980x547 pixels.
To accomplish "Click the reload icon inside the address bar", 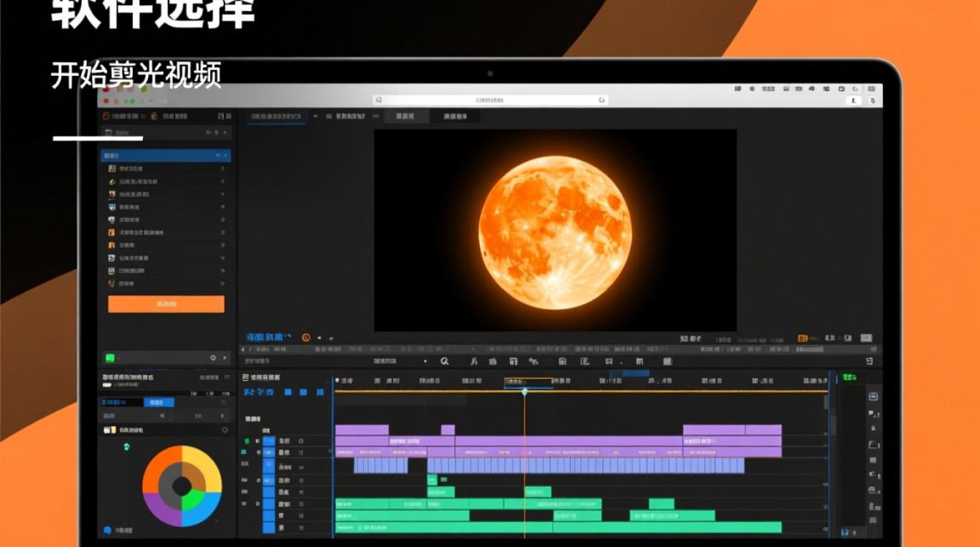I will pyautogui.click(x=602, y=100).
